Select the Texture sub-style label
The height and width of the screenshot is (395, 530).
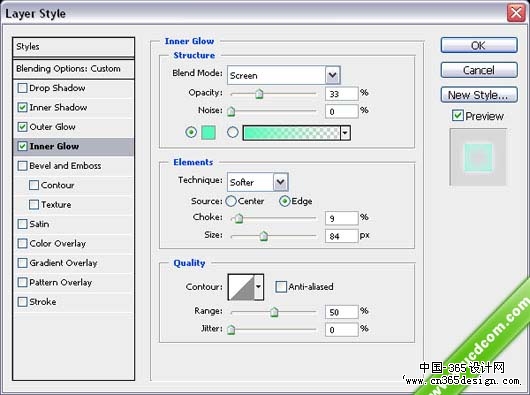pyautogui.click(x=56, y=205)
